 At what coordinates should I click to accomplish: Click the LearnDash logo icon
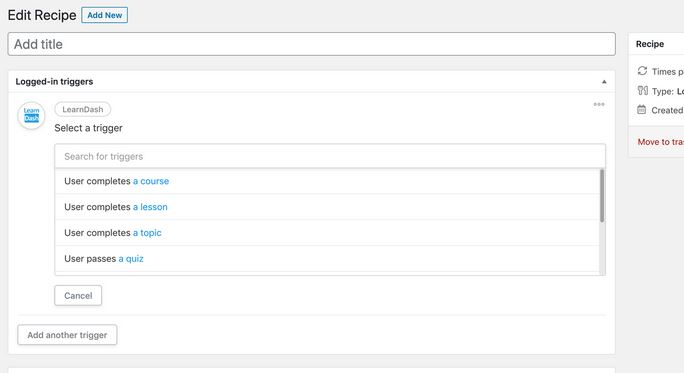(x=31, y=116)
